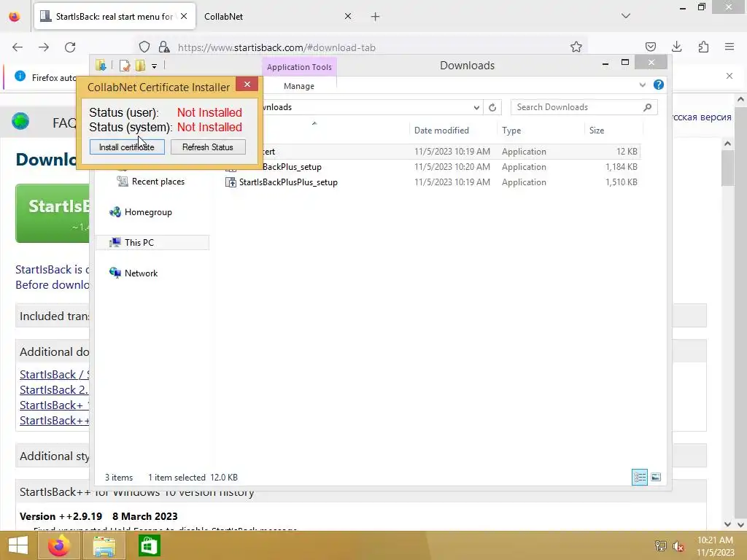Expand the list all tabs dropdown
747x560 pixels.
pos(626,16)
